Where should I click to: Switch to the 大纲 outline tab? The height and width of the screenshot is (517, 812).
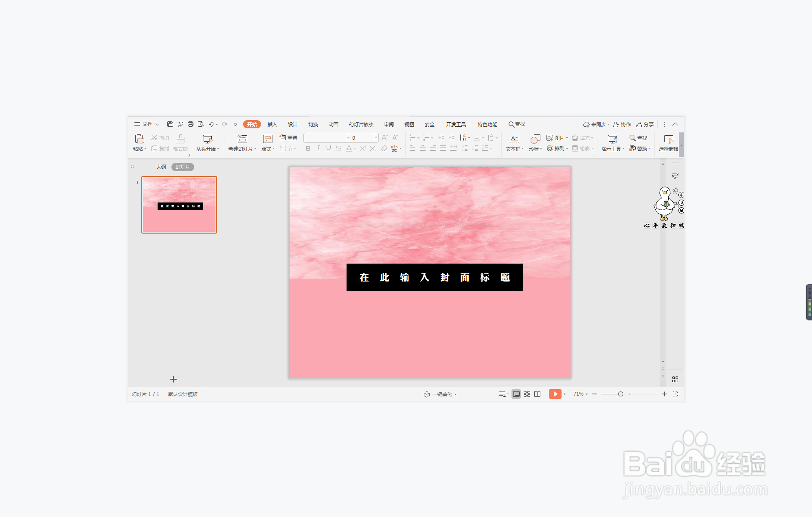click(161, 167)
